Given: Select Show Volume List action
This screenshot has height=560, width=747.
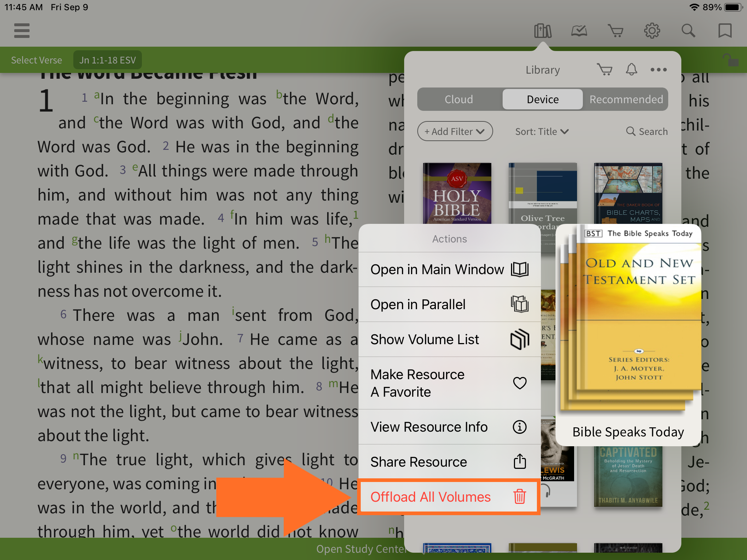Looking at the screenshot, I should (449, 339).
